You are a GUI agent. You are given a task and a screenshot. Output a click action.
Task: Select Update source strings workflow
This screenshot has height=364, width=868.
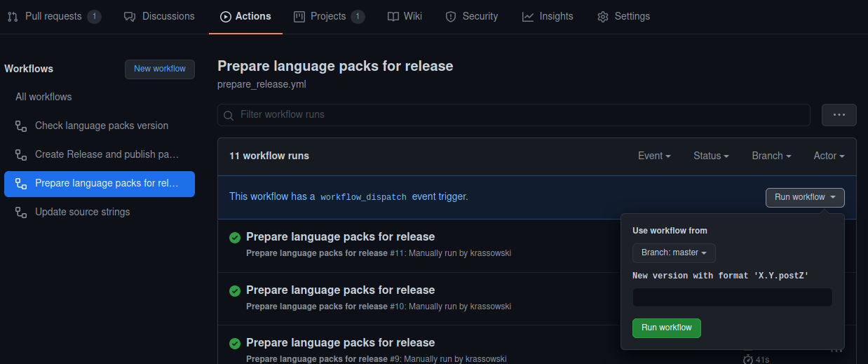point(100,212)
